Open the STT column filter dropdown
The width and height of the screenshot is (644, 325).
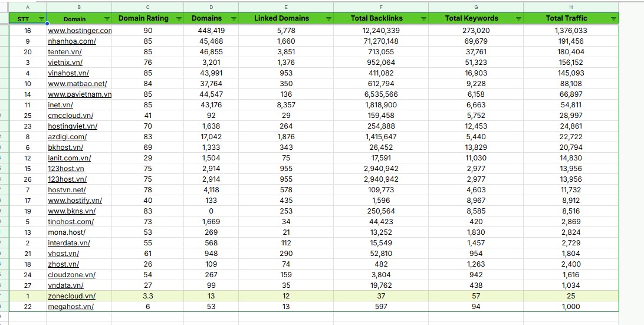click(41, 18)
